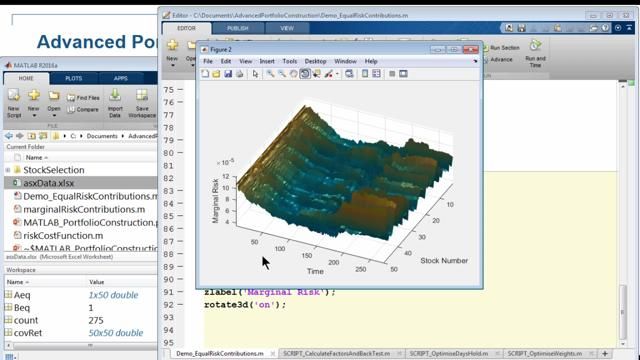Open View menu in Figure 2
Screen dimensions: 640x360
245,61
